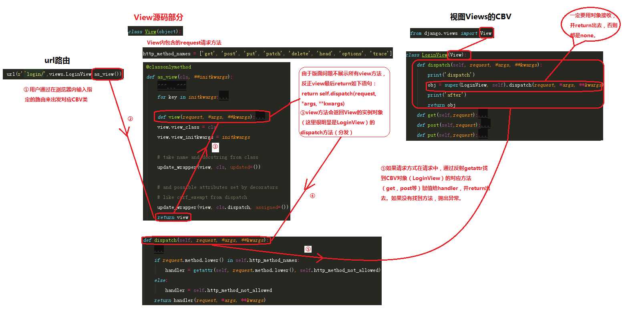Click the 'else:' line in dispatch
The width and height of the screenshot is (644, 322).
pos(161,280)
